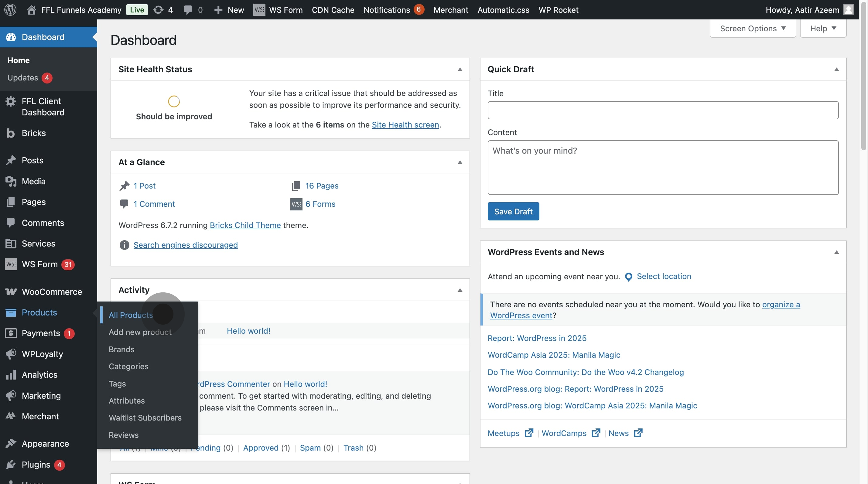Collapse the At a Glance panel
Viewport: 868px width, 484px height.
[460, 162]
